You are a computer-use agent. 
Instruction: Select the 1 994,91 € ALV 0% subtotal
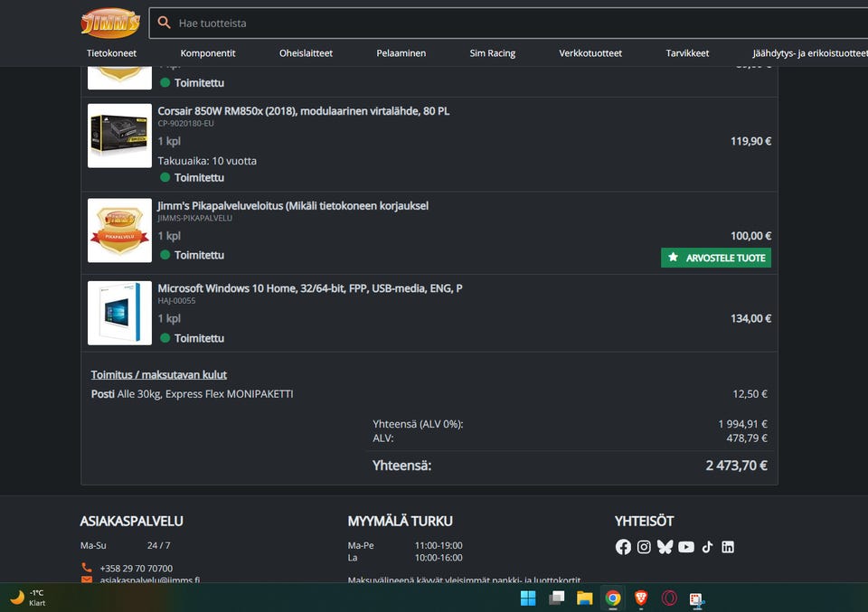[743, 424]
